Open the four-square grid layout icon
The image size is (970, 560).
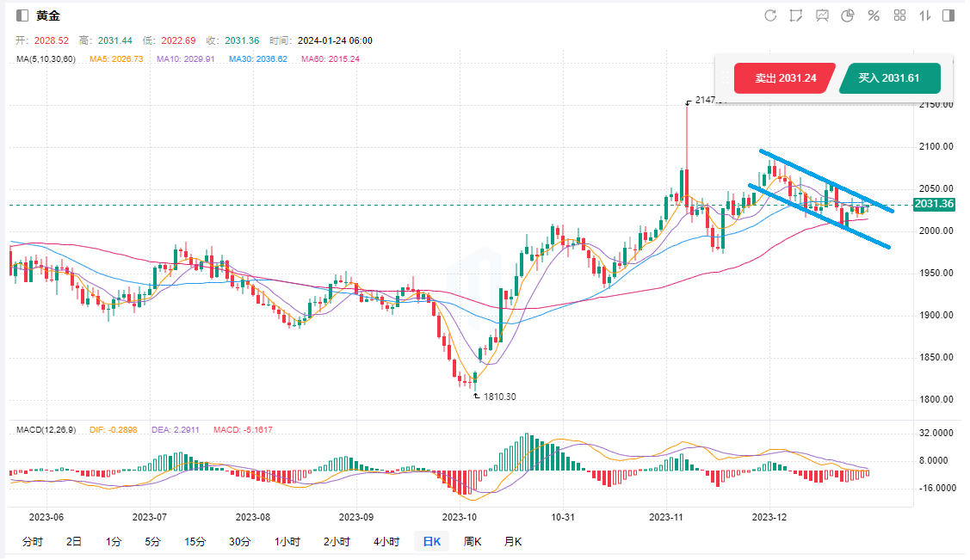pyautogui.click(x=900, y=15)
